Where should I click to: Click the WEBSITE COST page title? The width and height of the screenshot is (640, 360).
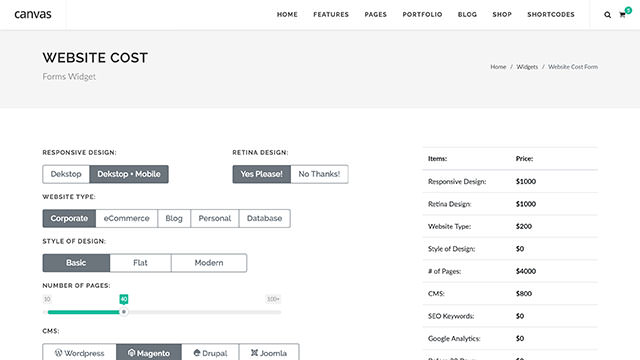tap(95, 58)
